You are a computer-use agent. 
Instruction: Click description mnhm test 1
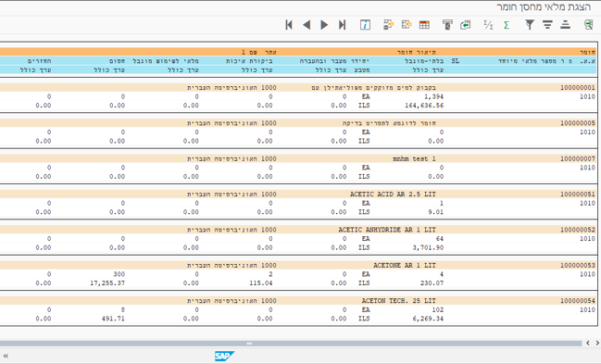pyautogui.click(x=414, y=158)
